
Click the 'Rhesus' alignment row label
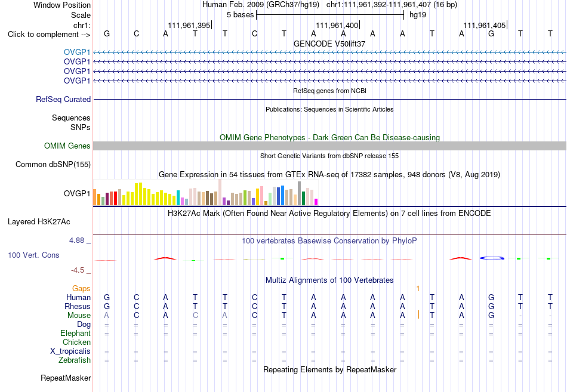point(78,306)
